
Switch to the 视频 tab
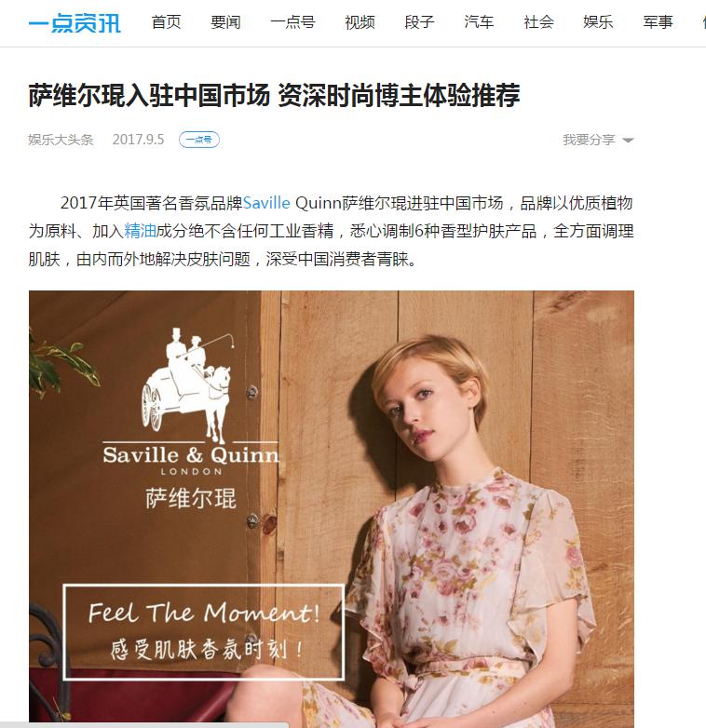pyautogui.click(x=360, y=21)
